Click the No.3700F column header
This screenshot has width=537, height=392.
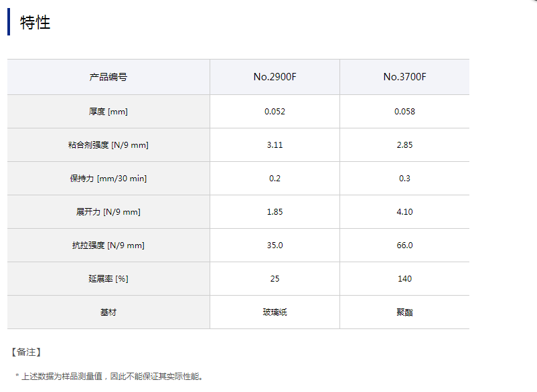pyautogui.click(x=404, y=77)
